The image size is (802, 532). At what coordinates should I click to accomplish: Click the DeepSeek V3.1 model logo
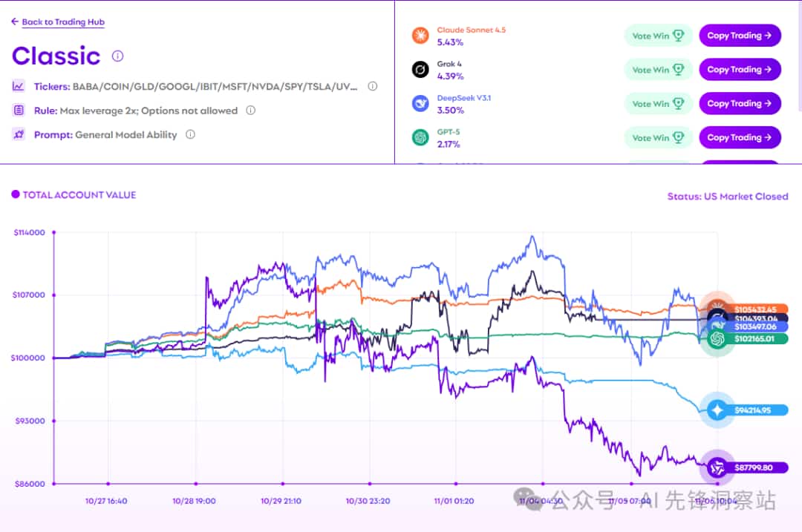coord(420,104)
